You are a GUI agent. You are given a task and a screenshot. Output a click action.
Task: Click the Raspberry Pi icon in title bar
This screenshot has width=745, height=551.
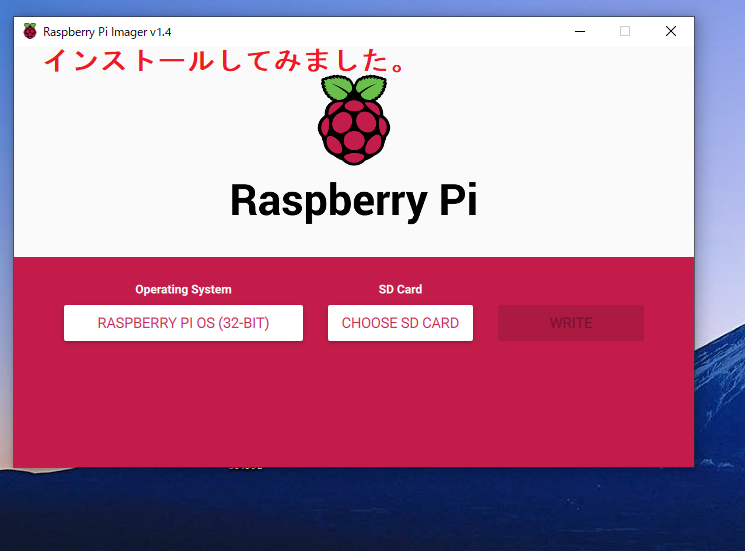[30, 31]
